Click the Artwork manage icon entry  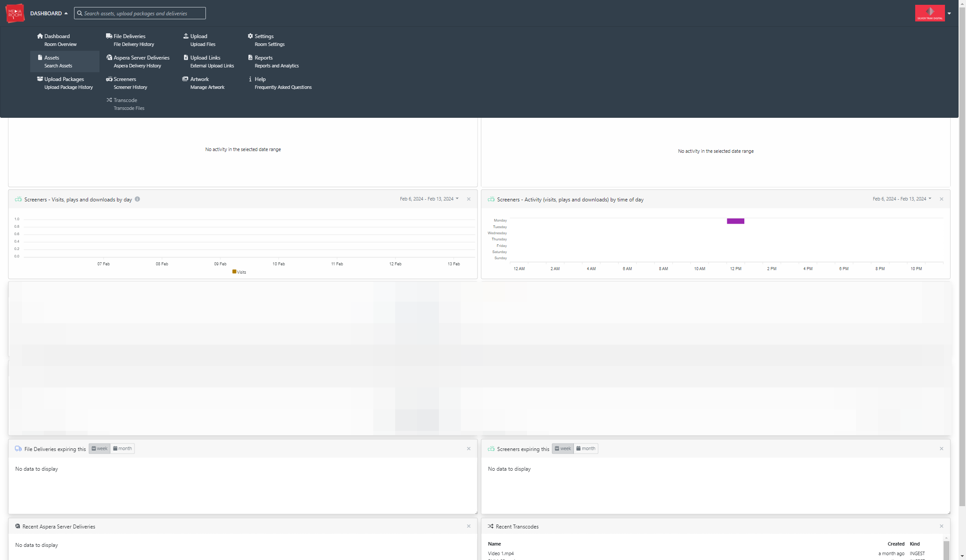(203, 83)
